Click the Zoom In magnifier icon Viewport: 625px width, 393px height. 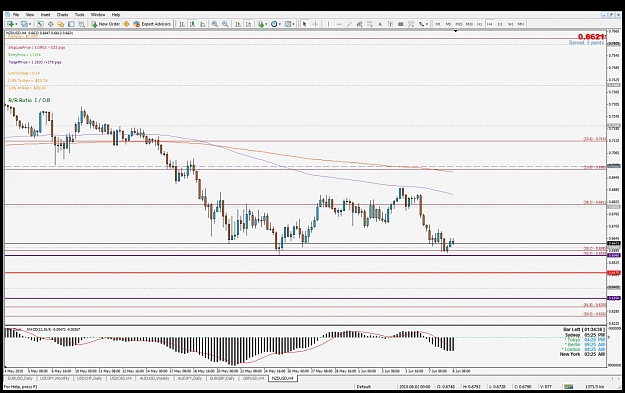coord(215,24)
